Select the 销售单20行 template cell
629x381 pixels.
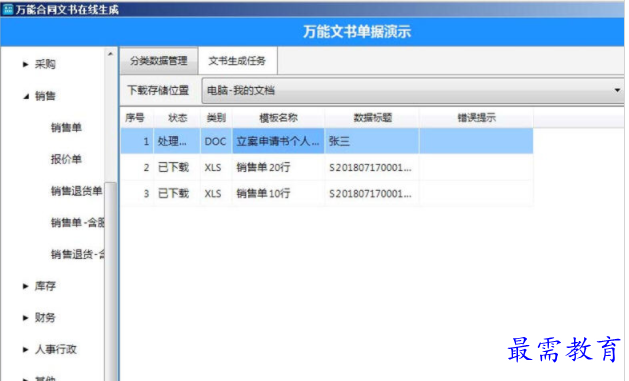(x=278, y=167)
